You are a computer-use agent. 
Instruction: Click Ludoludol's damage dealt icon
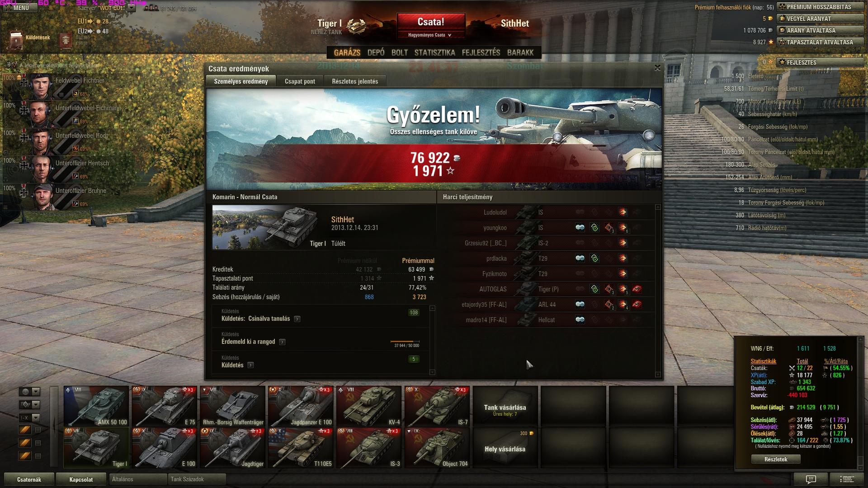tap(623, 212)
